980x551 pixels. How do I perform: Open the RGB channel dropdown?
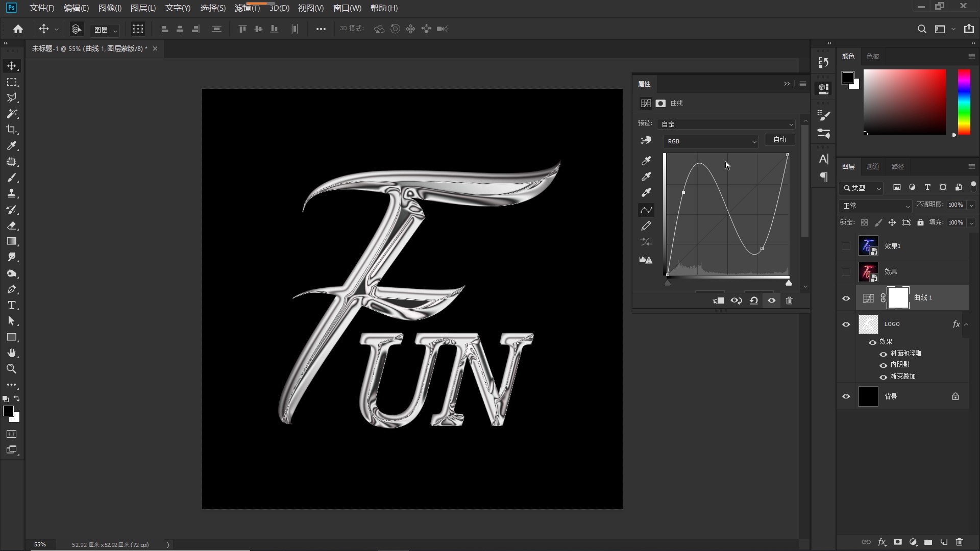click(710, 141)
